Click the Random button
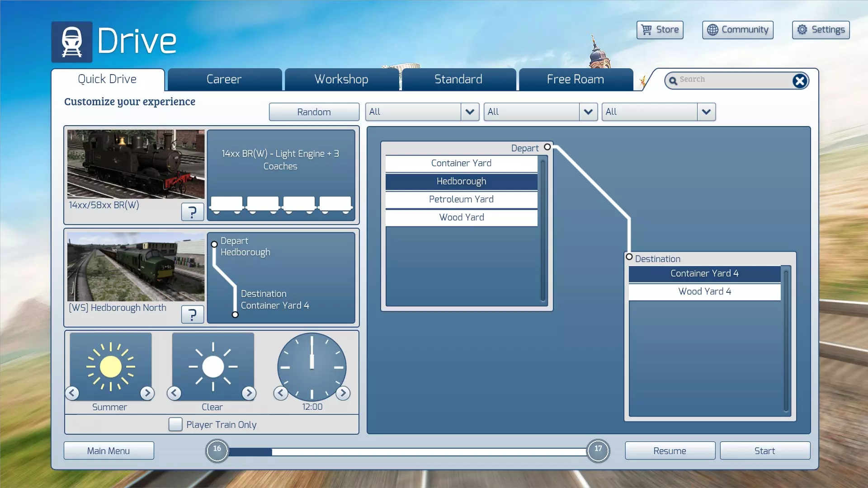Viewport: 868px width, 488px height. point(314,112)
